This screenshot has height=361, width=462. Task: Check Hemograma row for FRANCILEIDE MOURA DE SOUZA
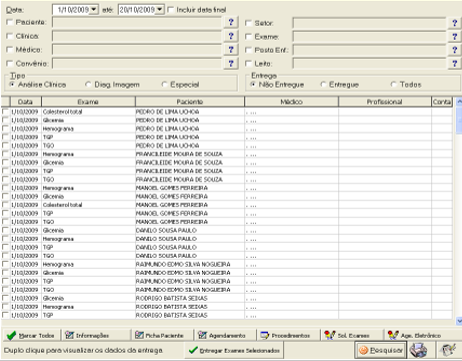pyautogui.click(x=5, y=154)
